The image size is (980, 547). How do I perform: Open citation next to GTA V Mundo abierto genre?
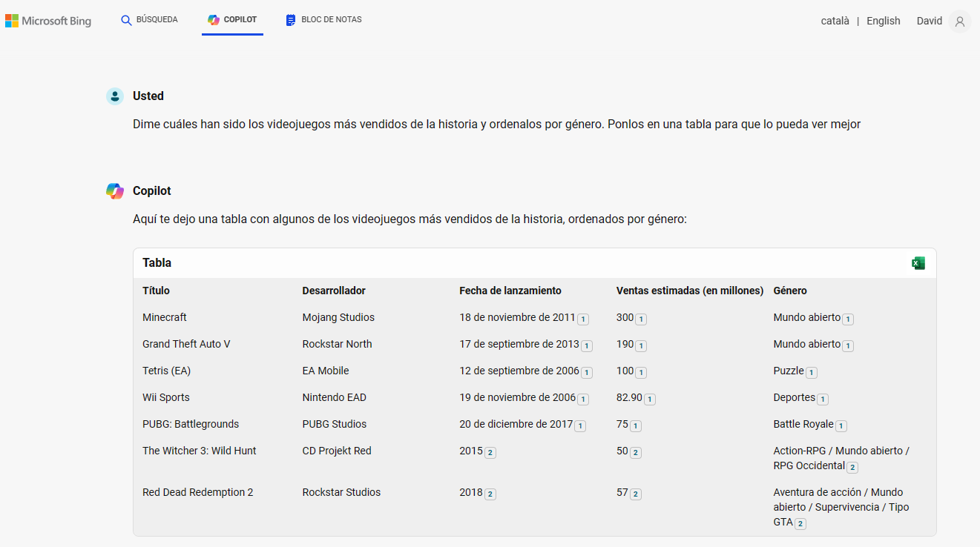pyautogui.click(x=848, y=345)
